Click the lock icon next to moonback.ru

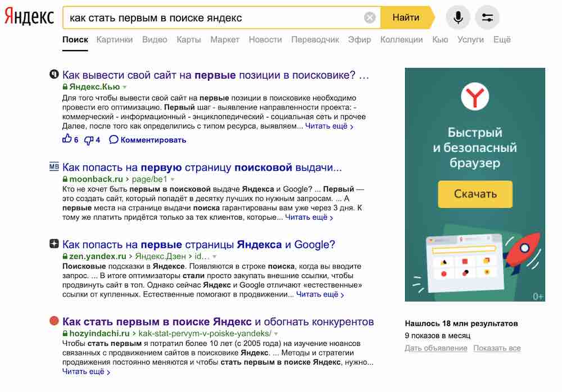(x=65, y=179)
